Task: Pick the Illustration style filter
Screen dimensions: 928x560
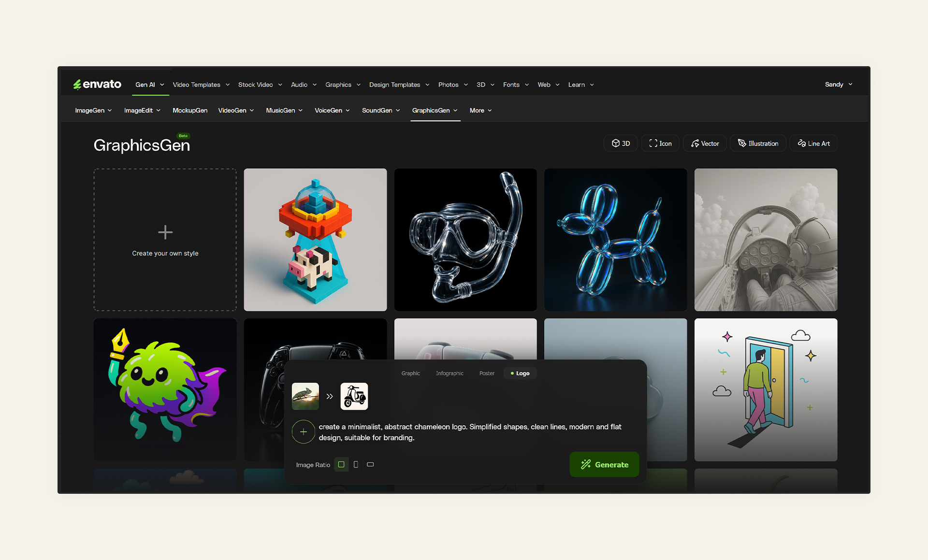Action: click(x=758, y=144)
